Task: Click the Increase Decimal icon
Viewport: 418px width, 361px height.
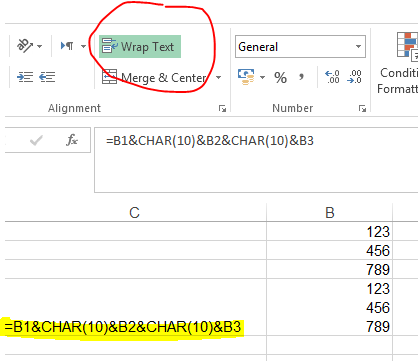Action: point(332,77)
